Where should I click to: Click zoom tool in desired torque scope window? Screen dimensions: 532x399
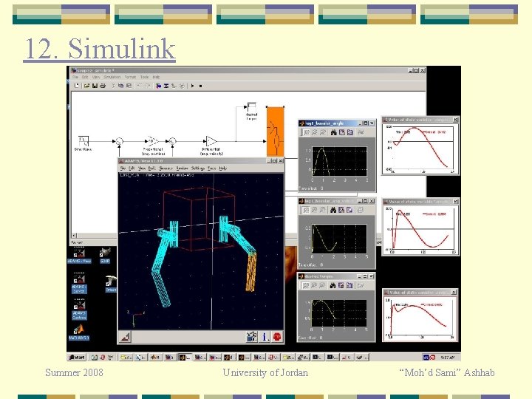(306, 286)
